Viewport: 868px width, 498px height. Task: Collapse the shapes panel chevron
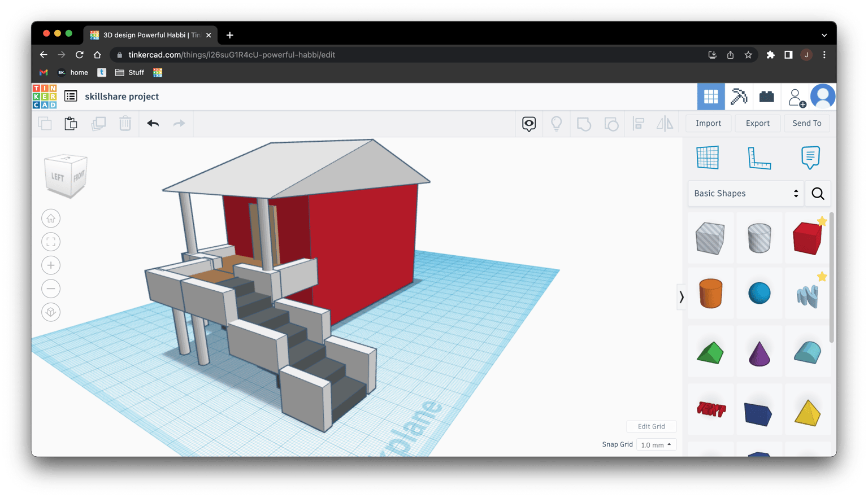click(x=682, y=296)
